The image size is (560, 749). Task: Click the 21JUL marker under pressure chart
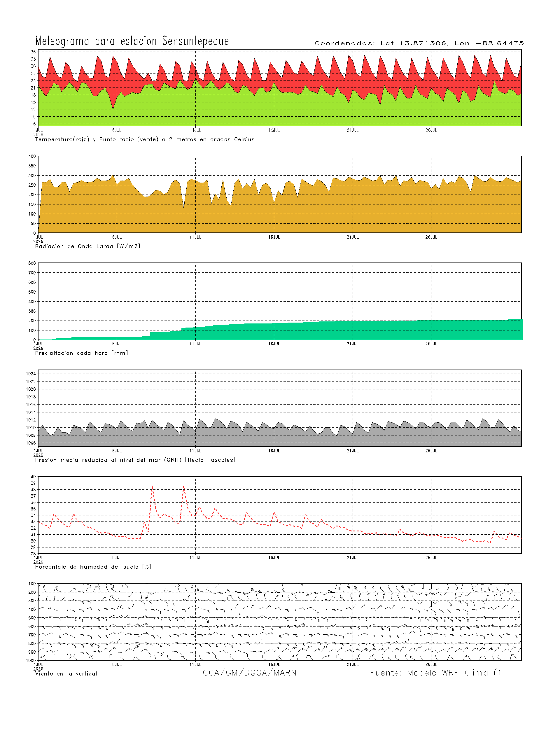(353, 451)
